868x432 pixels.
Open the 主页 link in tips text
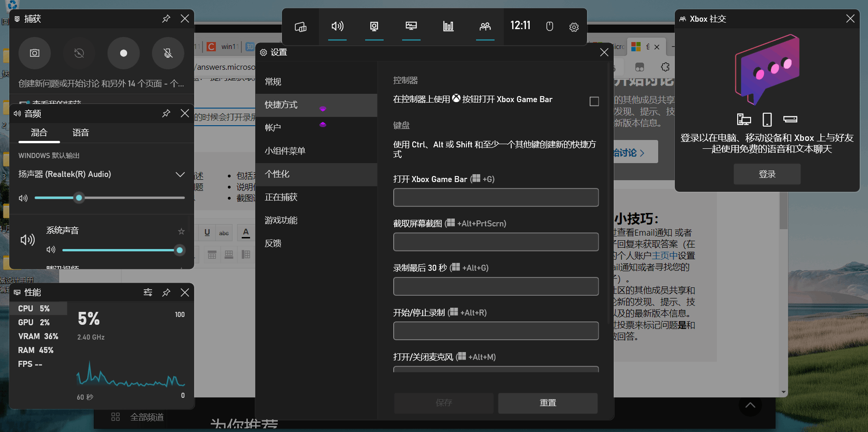click(x=665, y=256)
